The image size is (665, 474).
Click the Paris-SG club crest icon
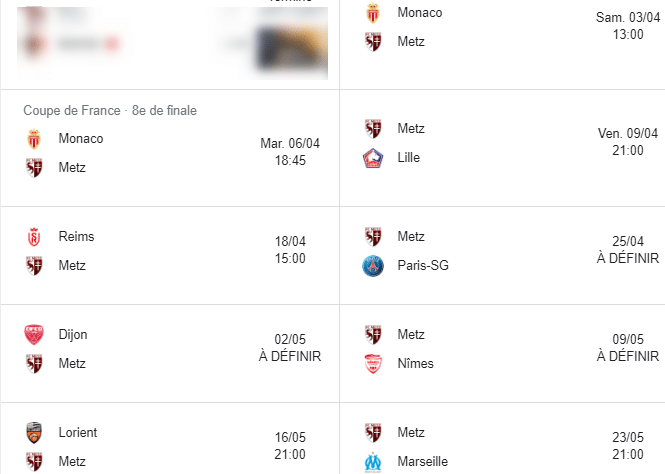373,266
